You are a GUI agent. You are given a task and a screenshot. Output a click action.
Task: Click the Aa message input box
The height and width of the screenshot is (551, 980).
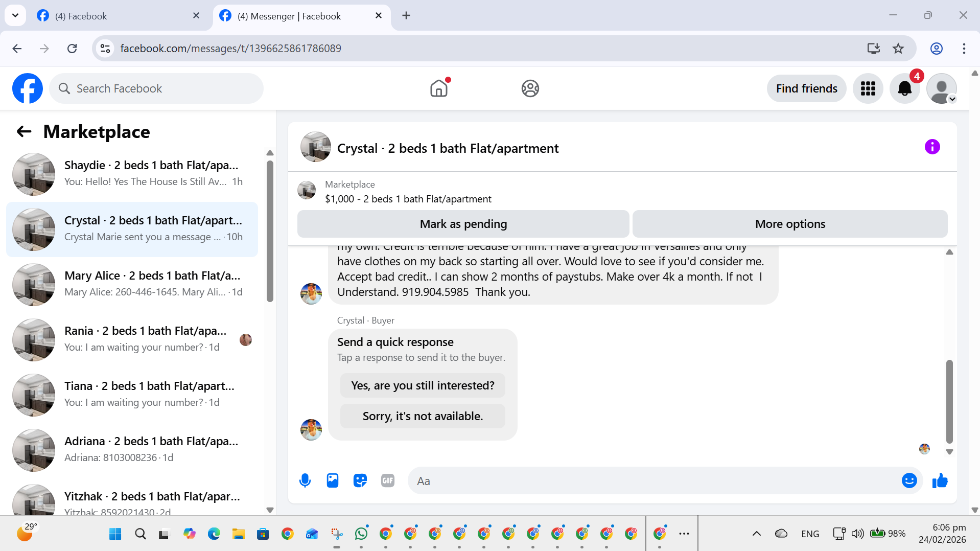654,481
